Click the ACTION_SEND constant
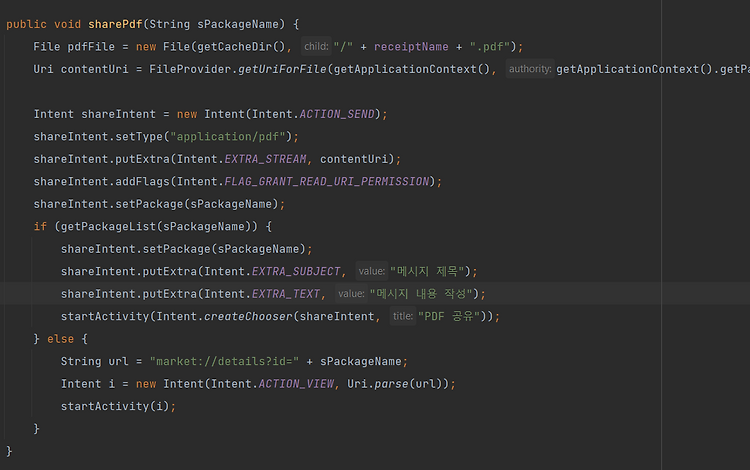Screen dimensions: 750x470 (337, 114)
